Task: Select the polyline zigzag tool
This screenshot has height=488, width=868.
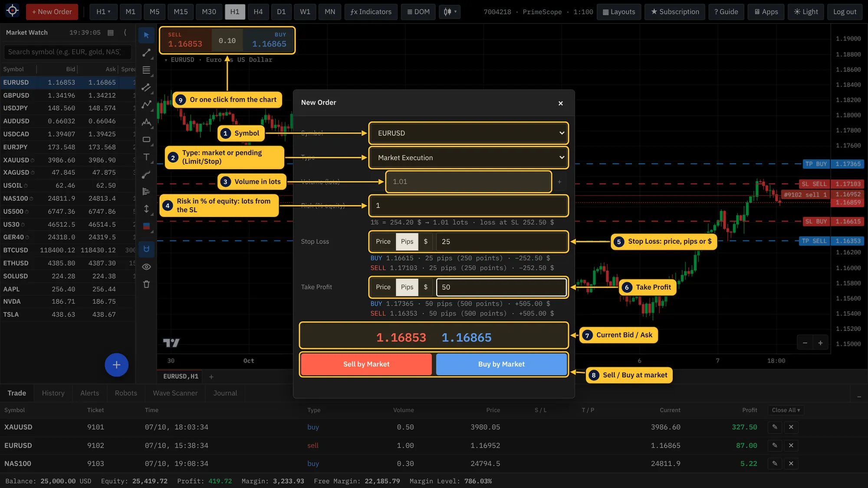Action: coord(146,105)
